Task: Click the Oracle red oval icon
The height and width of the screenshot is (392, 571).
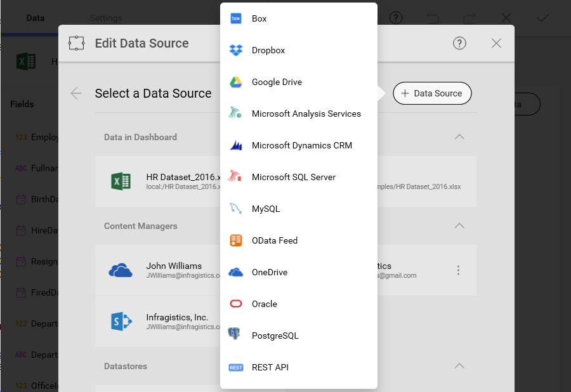Action: click(236, 304)
